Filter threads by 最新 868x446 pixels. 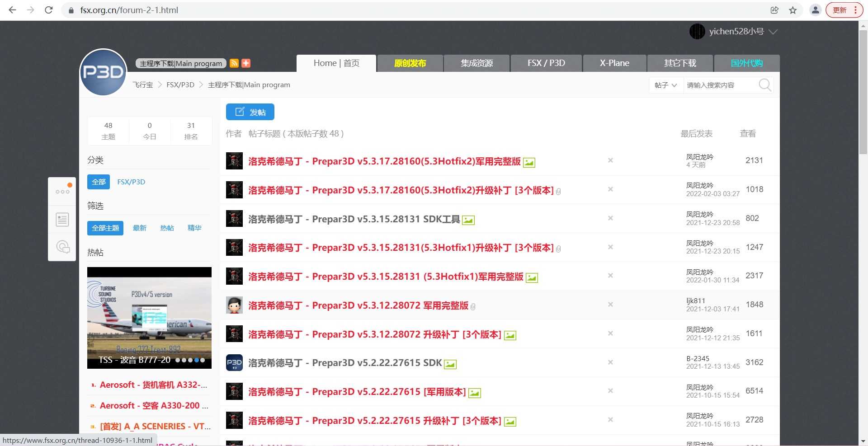[140, 228]
